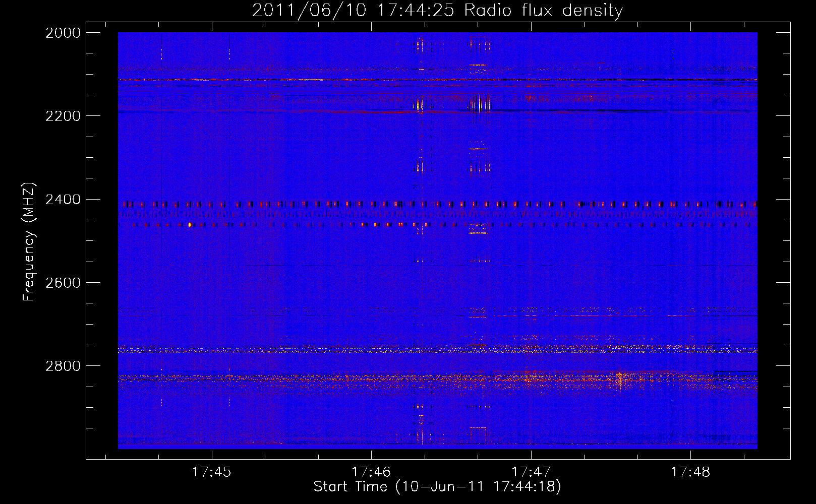
Task: Click the 17:47 time axis label
Action: 531,472
